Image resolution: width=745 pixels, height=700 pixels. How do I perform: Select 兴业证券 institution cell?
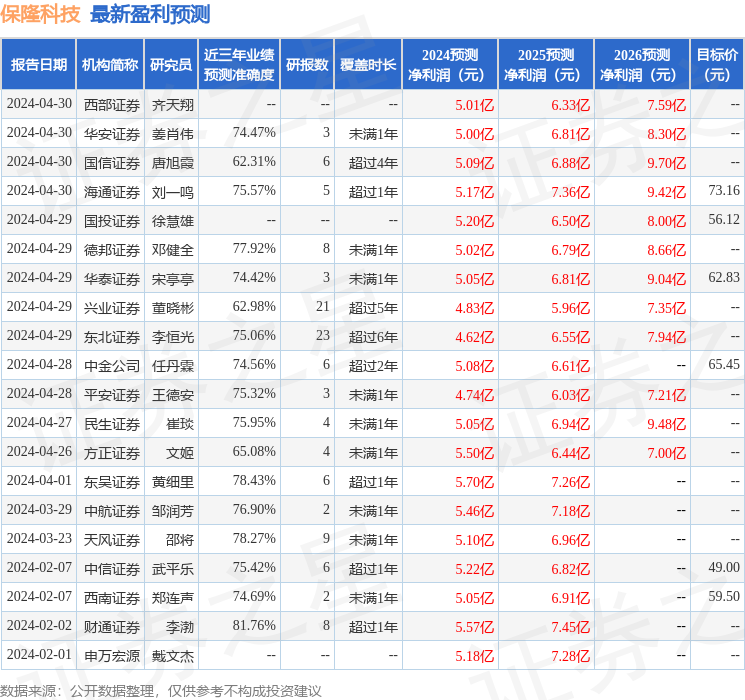tap(112, 308)
